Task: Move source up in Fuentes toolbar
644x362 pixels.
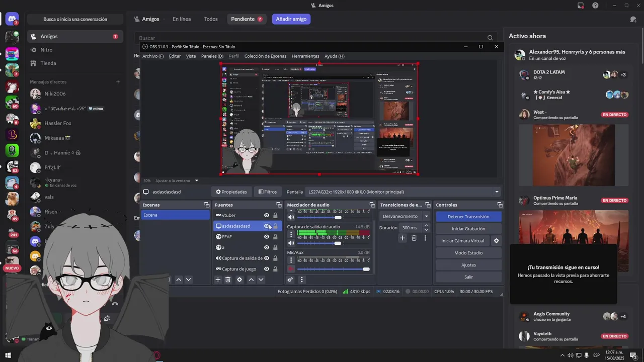Action: click(x=251, y=280)
